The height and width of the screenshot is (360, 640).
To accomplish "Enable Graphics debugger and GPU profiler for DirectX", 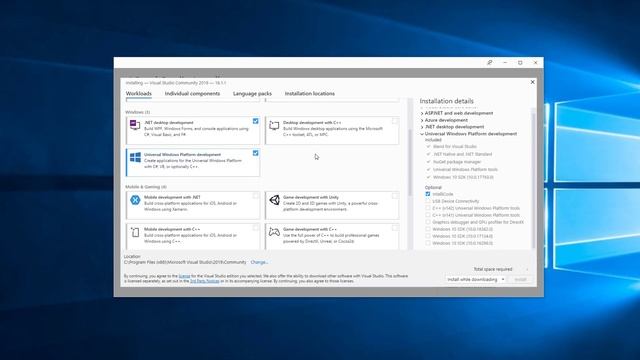I will 428,222.
